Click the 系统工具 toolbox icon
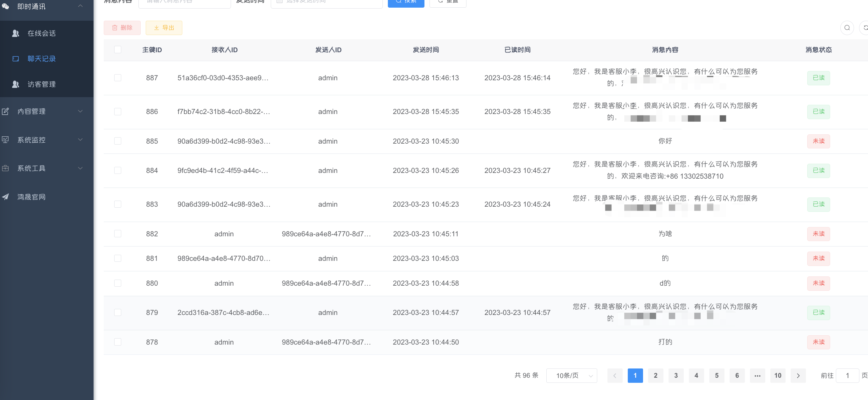 point(5,168)
